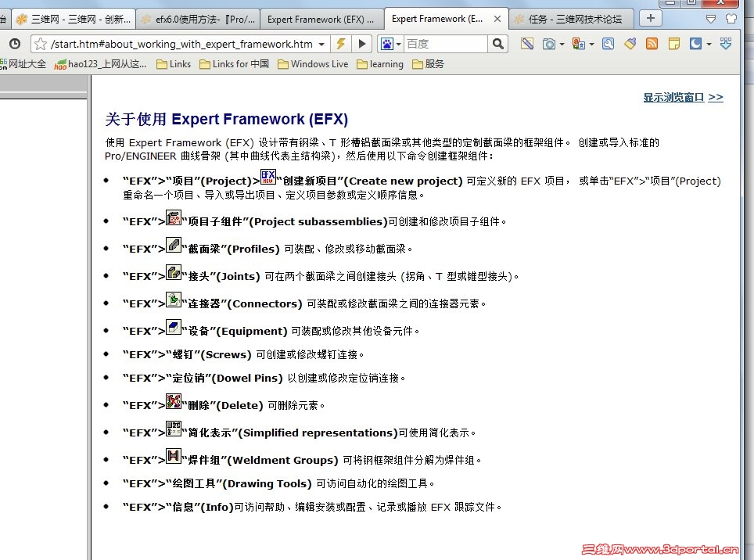
Task: Open the Links bookmark folder
Action: coord(174,64)
